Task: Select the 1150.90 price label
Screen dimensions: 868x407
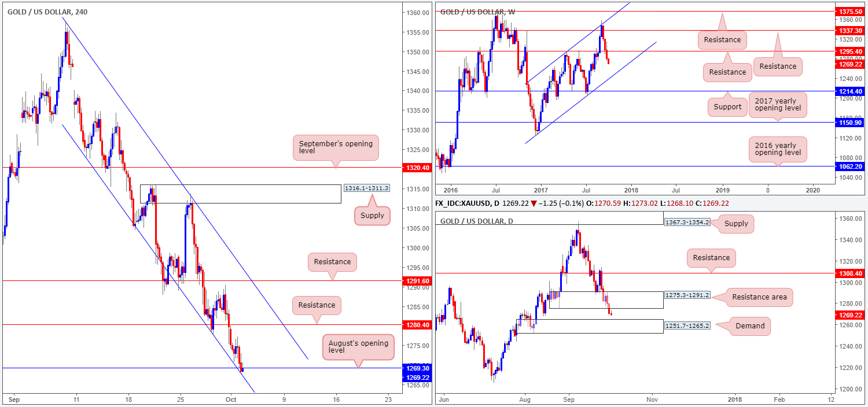Action: pyautogui.click(x=851, y=123)
